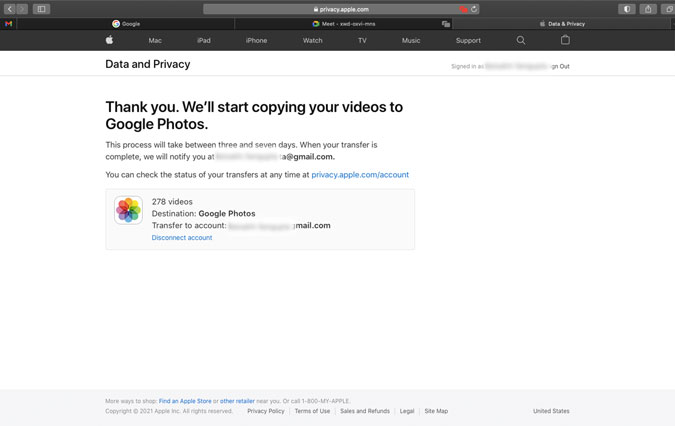The width and height of the screenshot is (675, 426).
Task: Click the Photos app flower icon
Action: [128, 210]
